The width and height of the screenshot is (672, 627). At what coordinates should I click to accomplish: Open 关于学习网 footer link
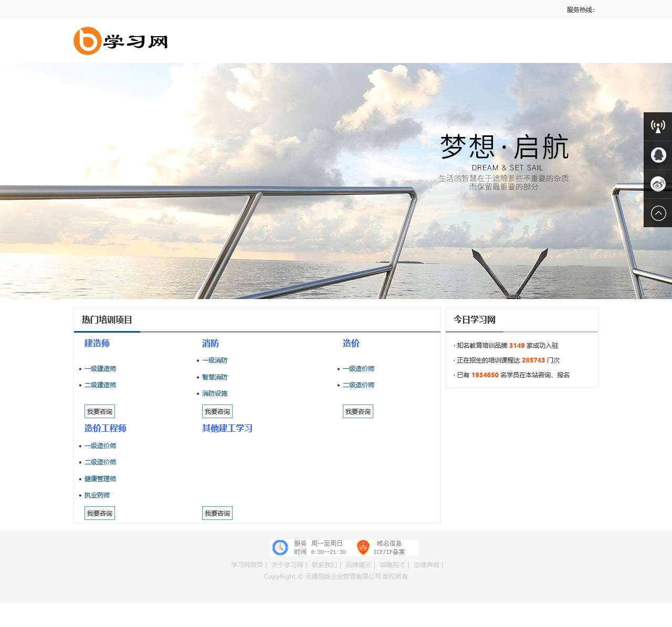click(x=287, y=565)
